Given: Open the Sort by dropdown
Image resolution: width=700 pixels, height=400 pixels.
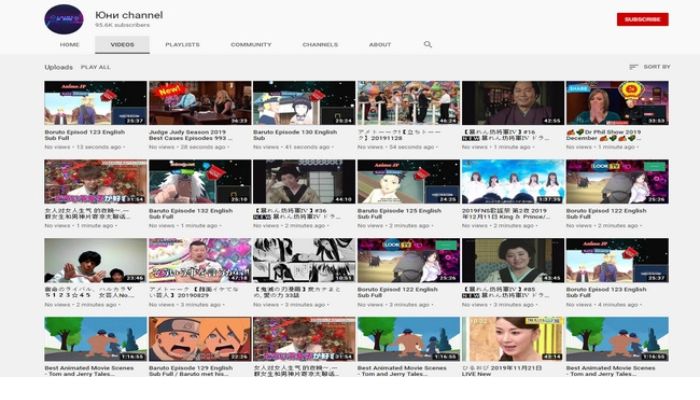Looking at the screenshot, I should (650, 67).
